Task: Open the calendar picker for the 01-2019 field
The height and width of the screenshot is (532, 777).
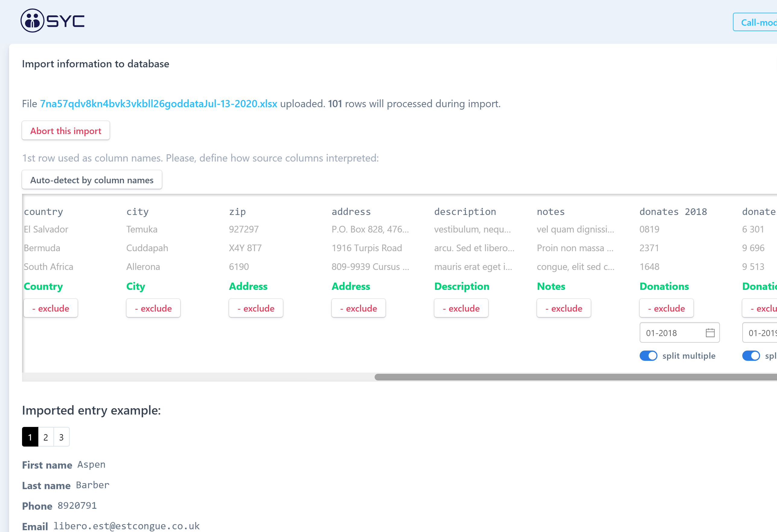Action: [774, 333]
